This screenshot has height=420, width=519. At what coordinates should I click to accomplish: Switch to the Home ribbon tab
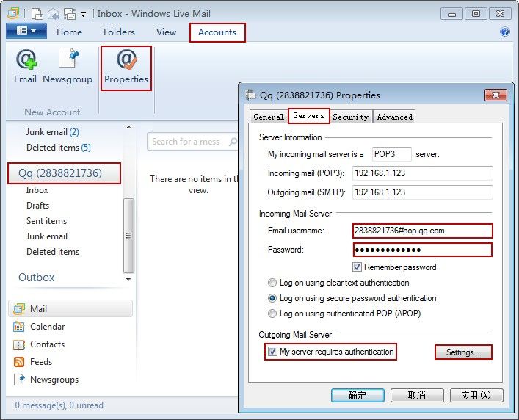69,32
